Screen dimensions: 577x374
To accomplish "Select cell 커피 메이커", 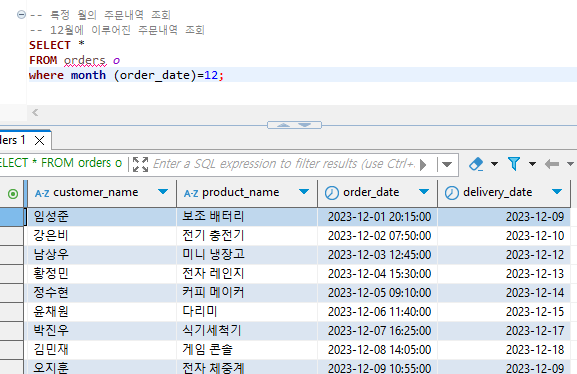I will coord(247,293).
